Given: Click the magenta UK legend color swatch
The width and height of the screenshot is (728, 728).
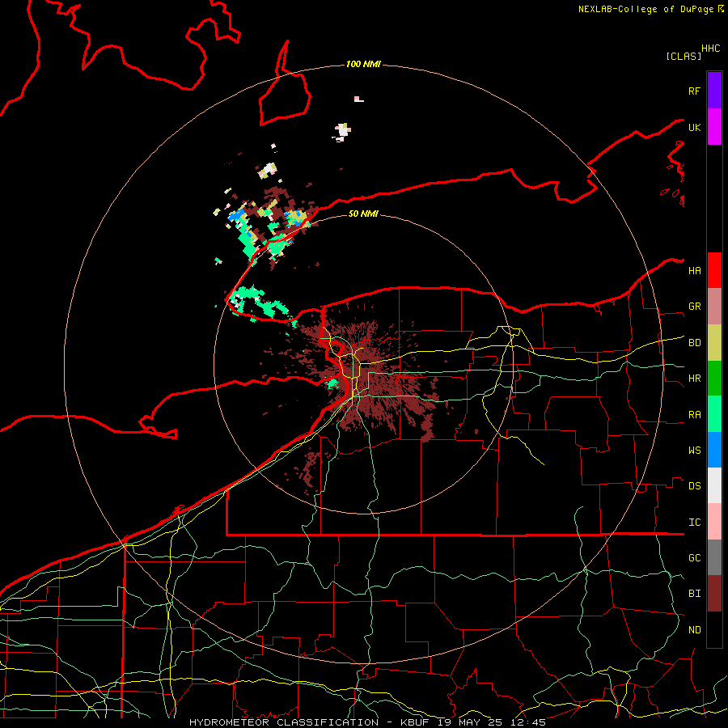Looking at the screenshot, I should [714, 127].
